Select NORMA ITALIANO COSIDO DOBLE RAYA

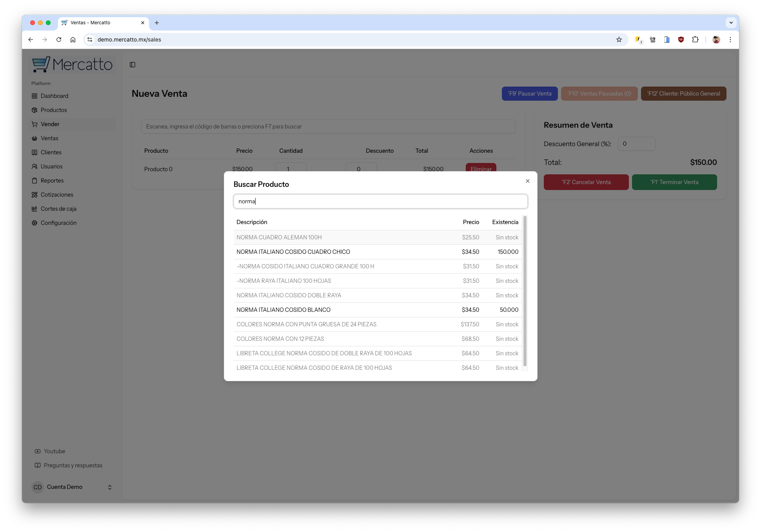click(378, 295)
